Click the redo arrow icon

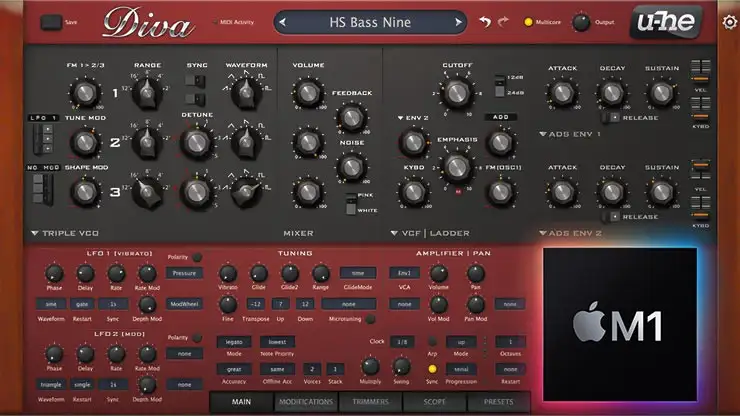pos(504,22)
